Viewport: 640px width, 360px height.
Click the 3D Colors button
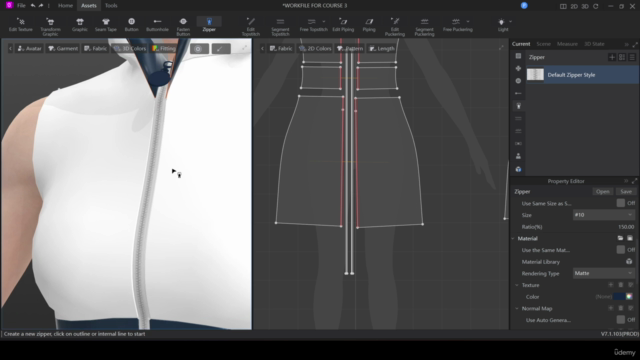click(x=130, y=48)
